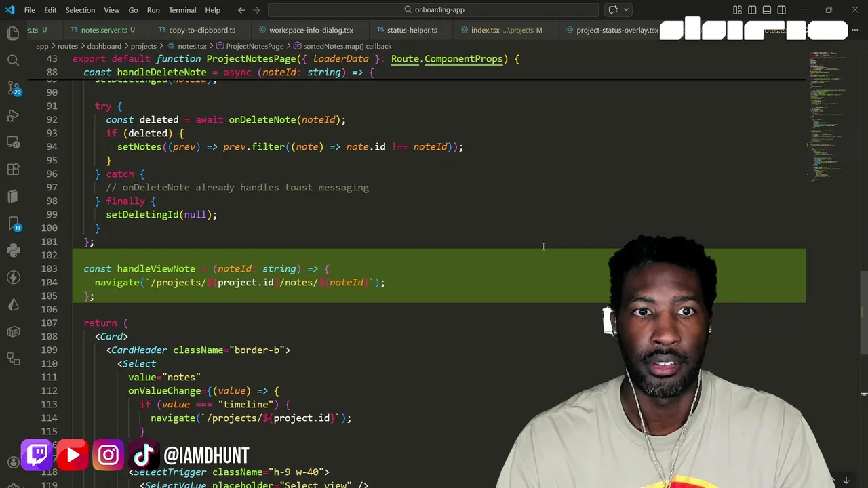Screen dimensions: 868x488
Task: Open the notebook icon view in the activity bar
Action: [x=13, y=197]
